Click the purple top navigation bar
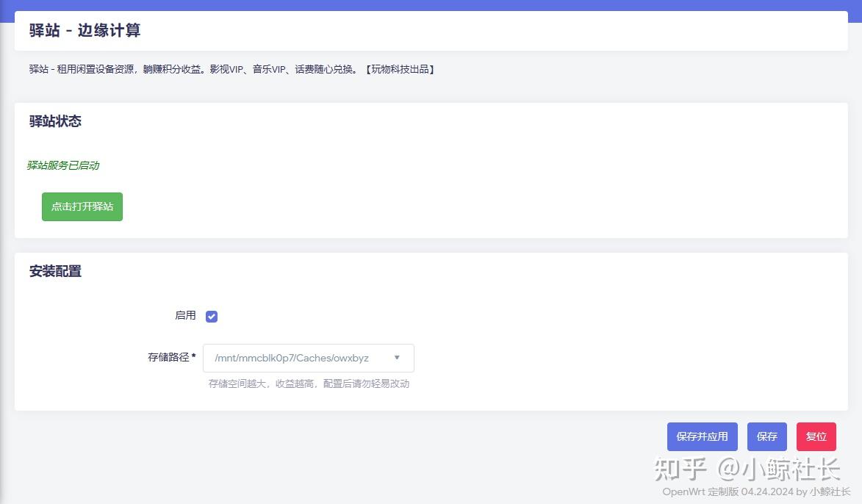 (x=431, y=5)
